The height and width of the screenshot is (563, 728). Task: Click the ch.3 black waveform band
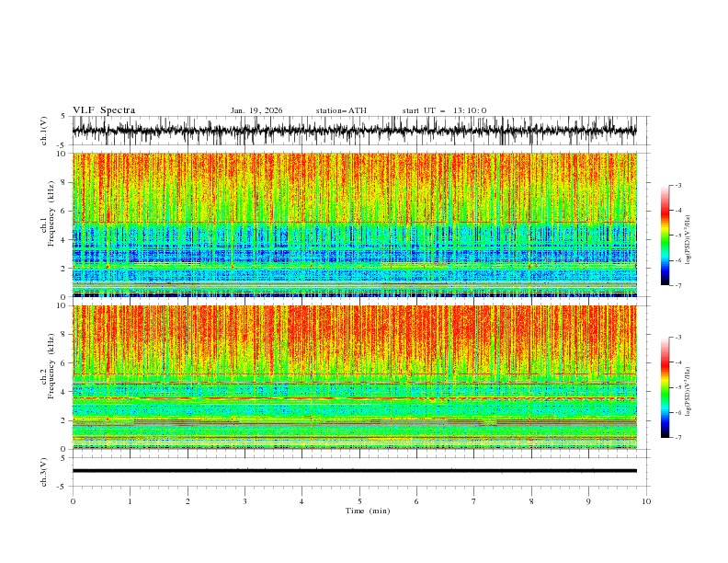tap(355, 471)
